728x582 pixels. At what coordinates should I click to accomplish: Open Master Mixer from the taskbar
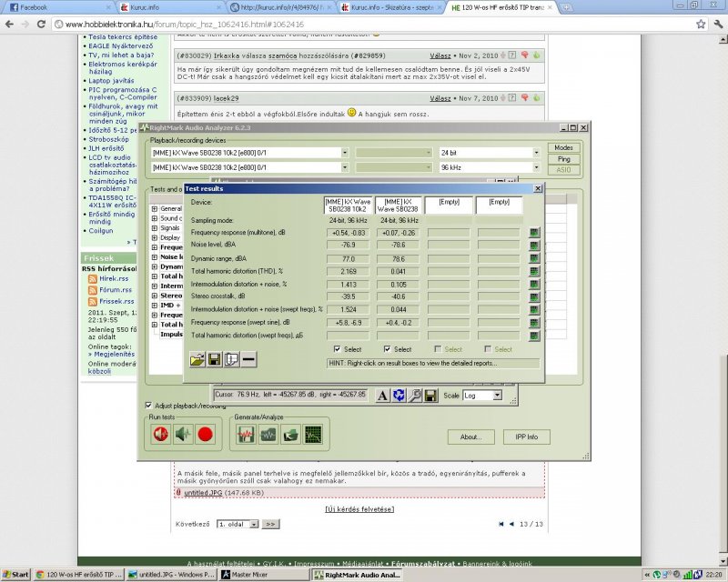tap(265, 575)
